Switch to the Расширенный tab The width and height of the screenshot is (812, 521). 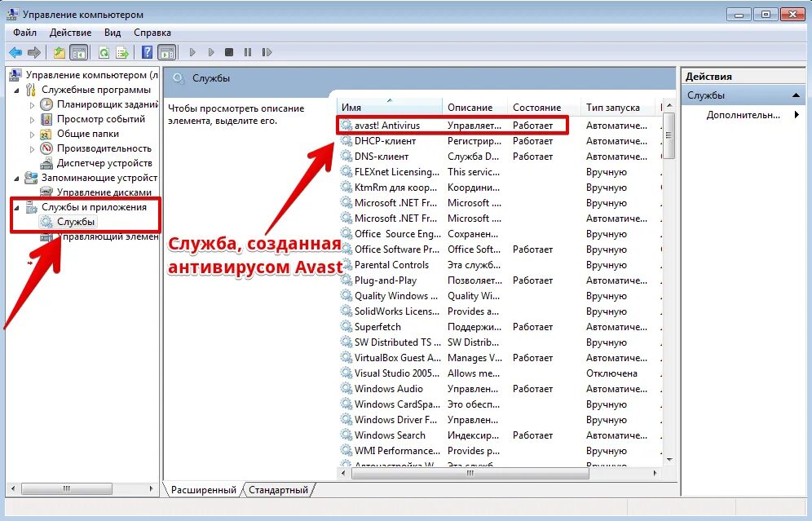click(x=204, y=489)
